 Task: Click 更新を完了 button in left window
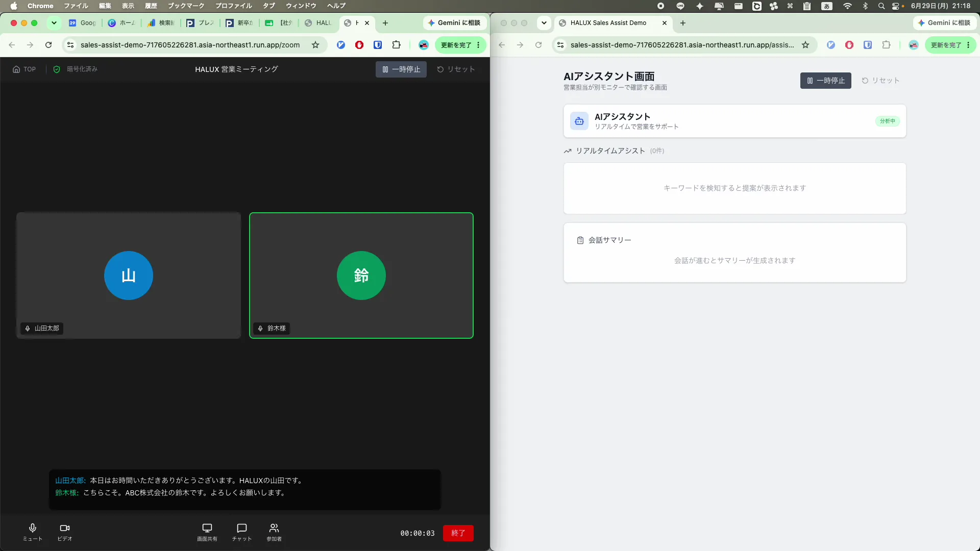[x=456, y=45]
